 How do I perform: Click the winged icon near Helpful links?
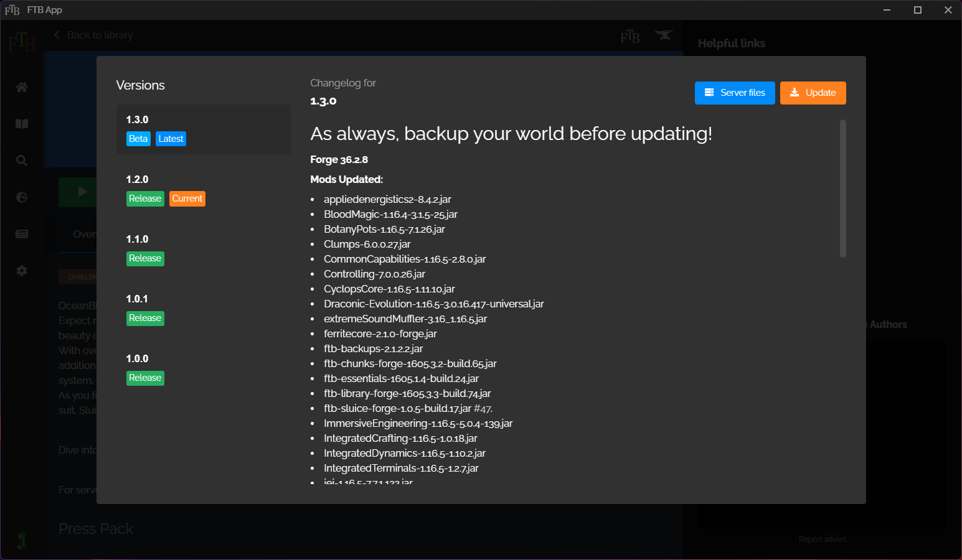664,35
